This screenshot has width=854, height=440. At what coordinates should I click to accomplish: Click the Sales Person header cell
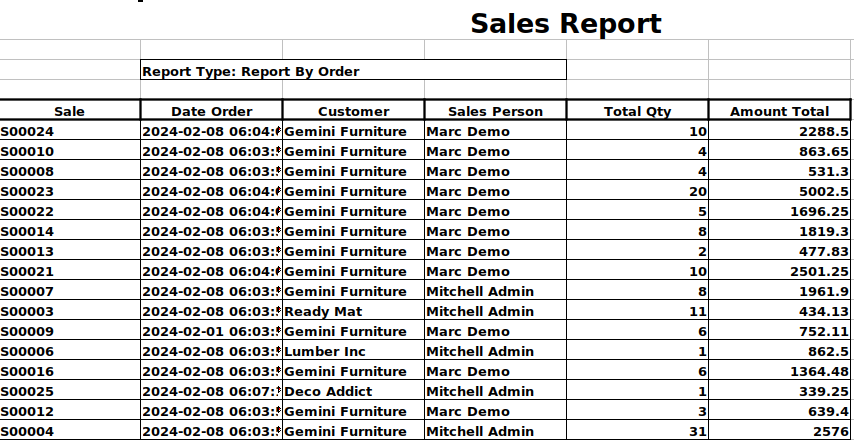tap(495, 111)
